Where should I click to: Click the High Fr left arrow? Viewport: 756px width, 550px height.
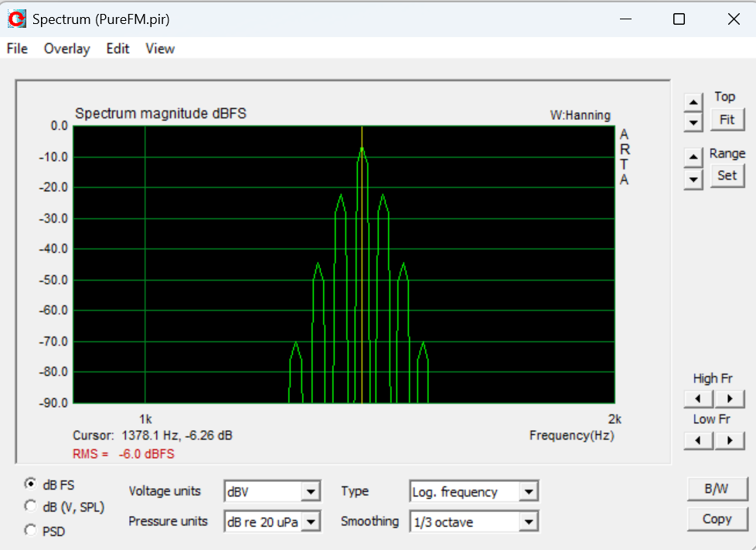click(698, 398)
